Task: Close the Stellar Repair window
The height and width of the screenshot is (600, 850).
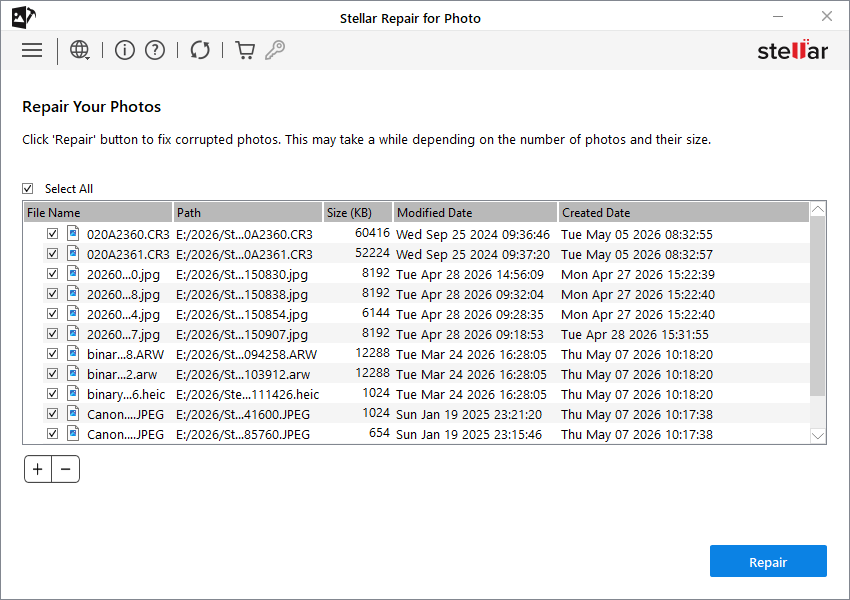Action: tap(827, 16)
